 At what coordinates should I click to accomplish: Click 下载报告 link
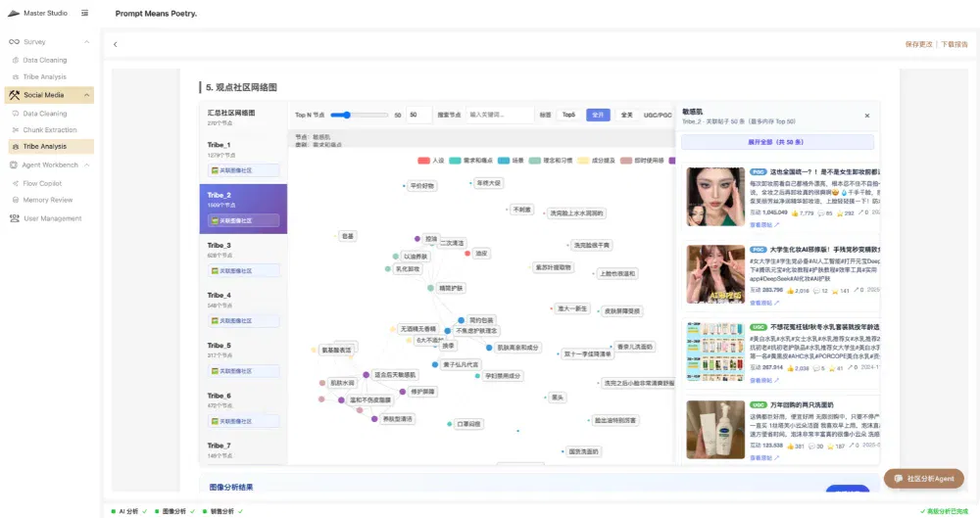[x=955, y=44]
